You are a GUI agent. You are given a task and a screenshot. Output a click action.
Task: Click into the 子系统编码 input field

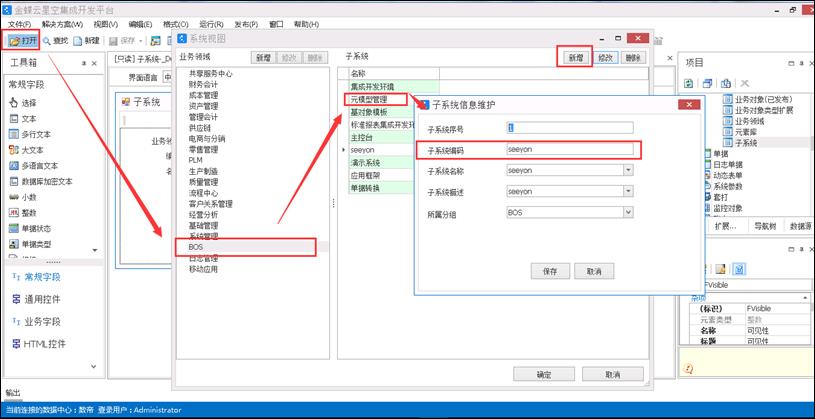tap(569, 149)
